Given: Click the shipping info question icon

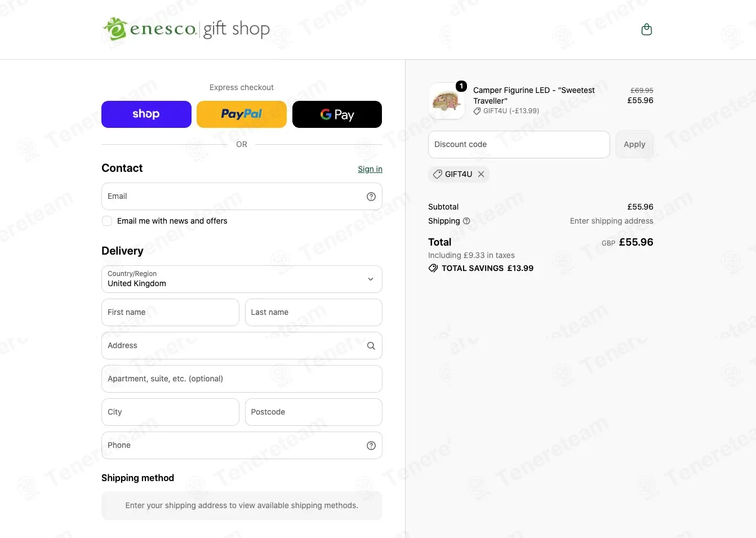Looking at the screenshot, I should [466, 221].
